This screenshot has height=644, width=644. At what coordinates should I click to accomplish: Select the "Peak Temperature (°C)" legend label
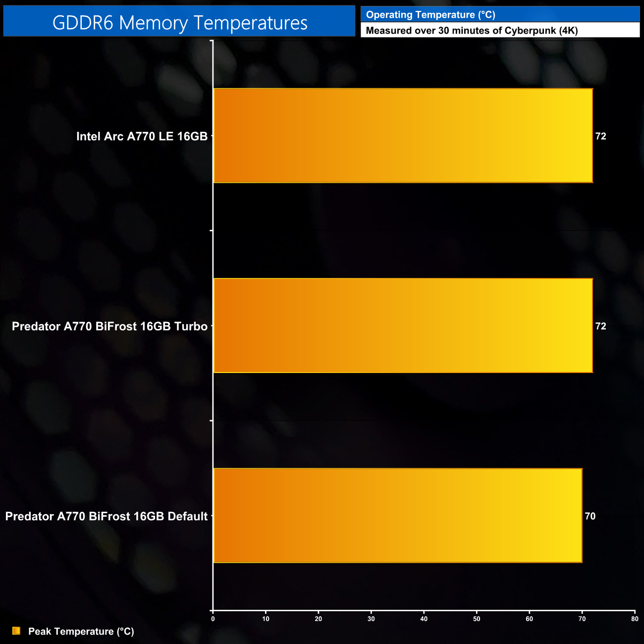[x=81, y=631]
